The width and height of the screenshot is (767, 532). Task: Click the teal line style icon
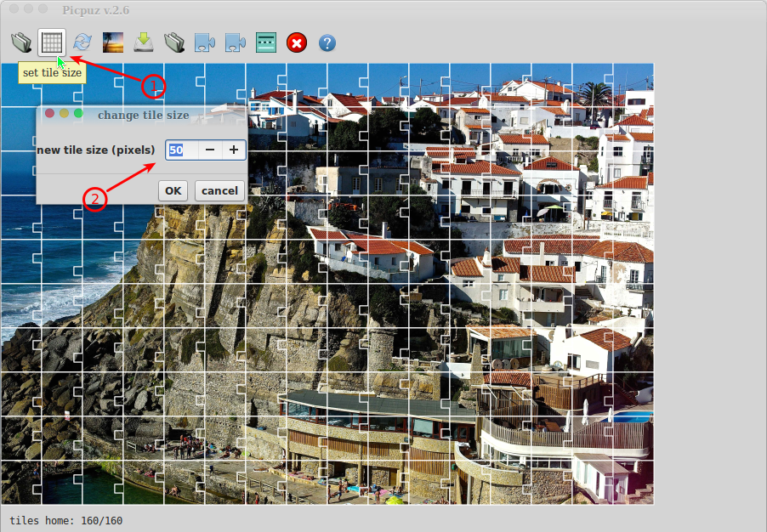click(266, 42)
